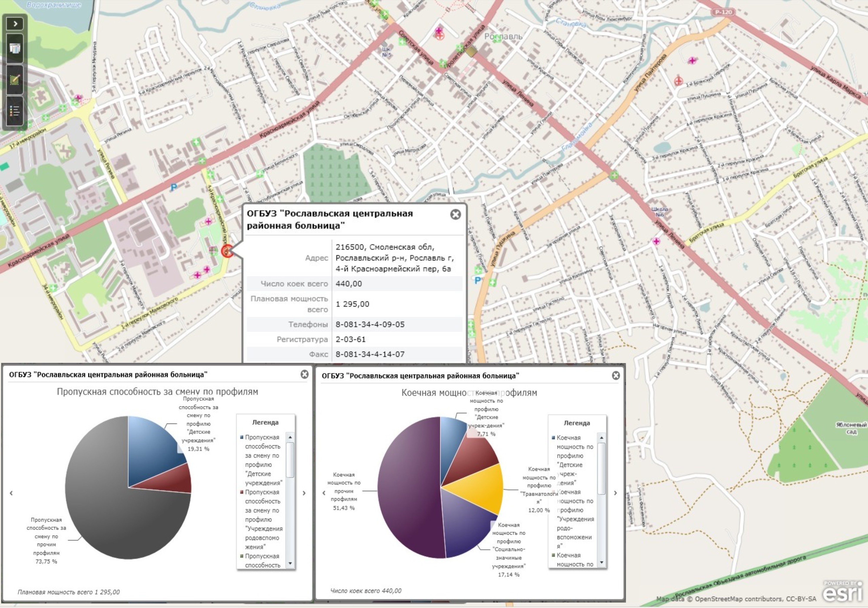Click the red hospital marker on the map

pos(227,251)
